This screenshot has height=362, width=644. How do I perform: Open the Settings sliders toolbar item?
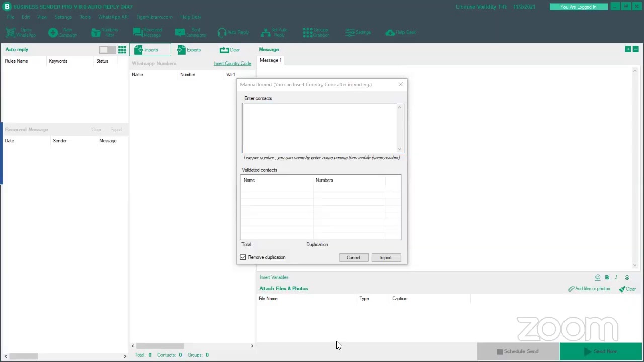[x=358, y=32]
